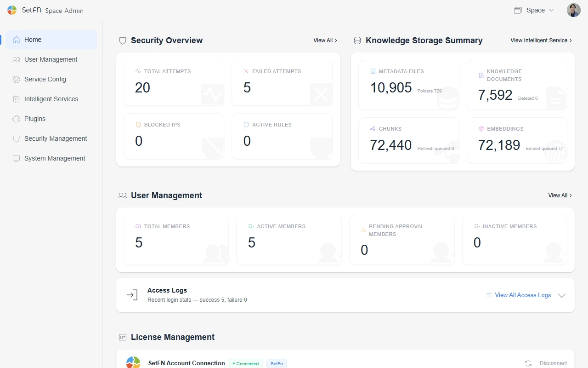Click the Total Members icon
Screen dimensions: 588x368
tap(138, 226)
